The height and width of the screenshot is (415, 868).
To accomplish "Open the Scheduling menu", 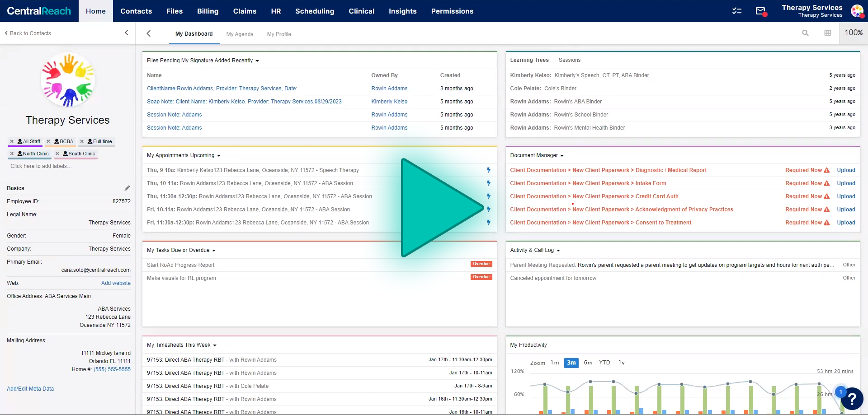I will pyautogui.click(x=315, y=11).
